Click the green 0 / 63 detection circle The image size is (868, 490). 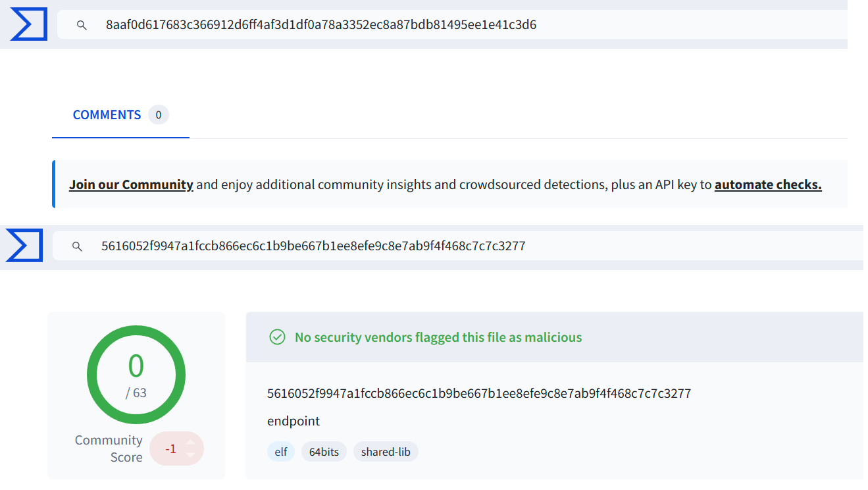[x=136, y=375]
